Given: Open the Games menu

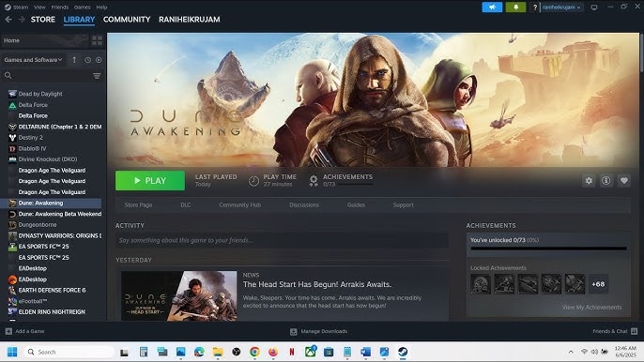Looking at the screenshot, I should pos(83,7).
